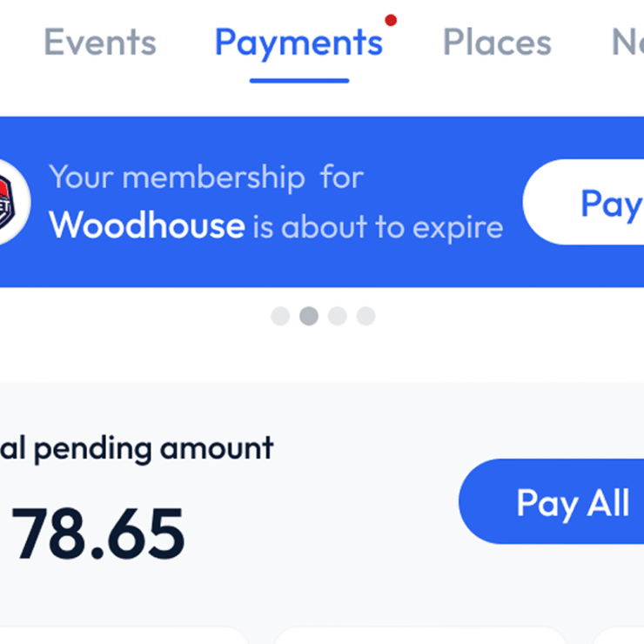Switch to the Events tab

(x=100, y=42)
